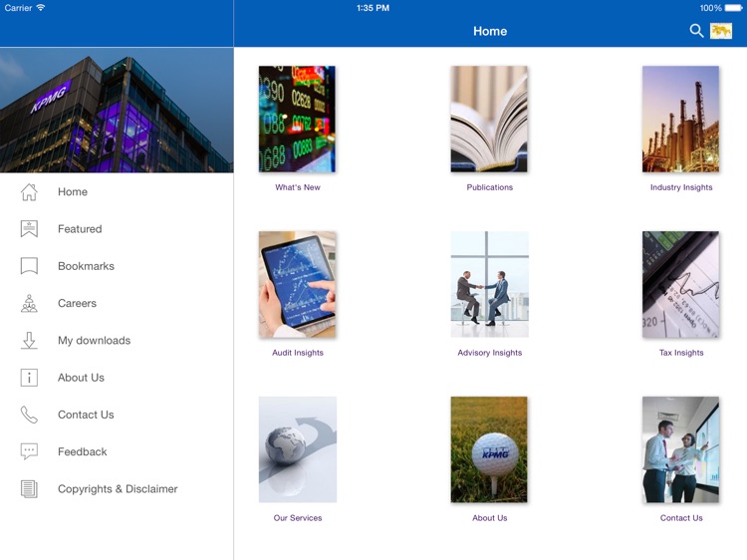Tap the Wi-Fi status icon

click(41, 8)
